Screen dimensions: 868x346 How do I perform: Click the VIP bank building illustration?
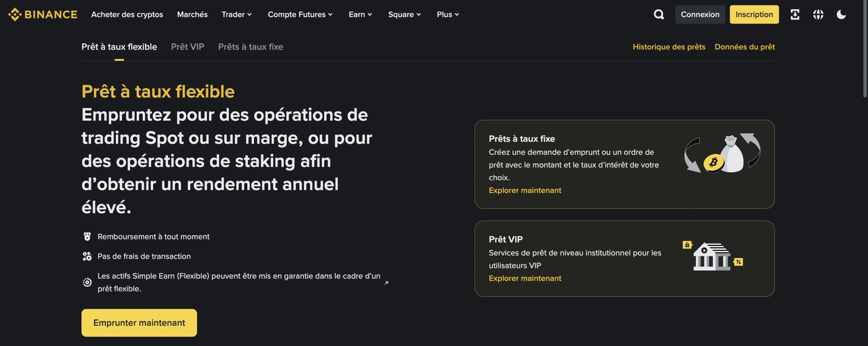pyautogui.click(x=712, y=256)
